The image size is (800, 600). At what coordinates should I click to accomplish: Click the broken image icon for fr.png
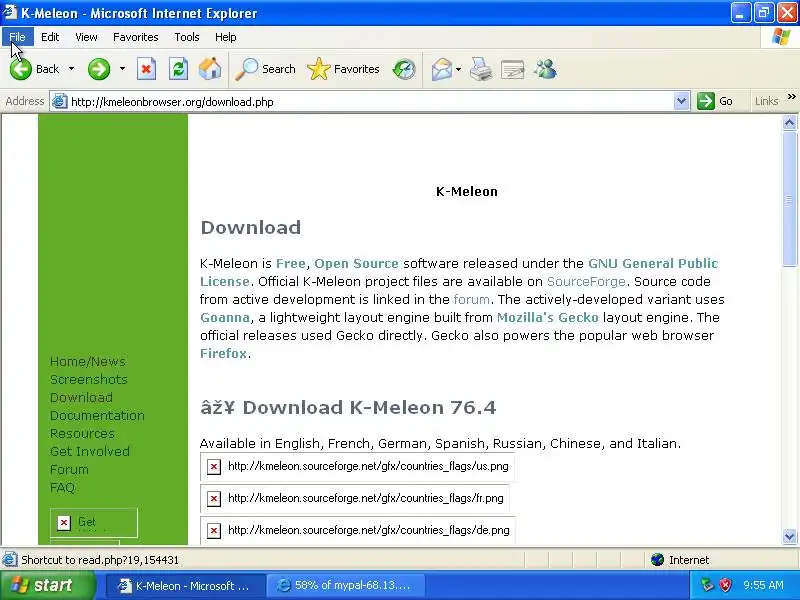(214, 498)
